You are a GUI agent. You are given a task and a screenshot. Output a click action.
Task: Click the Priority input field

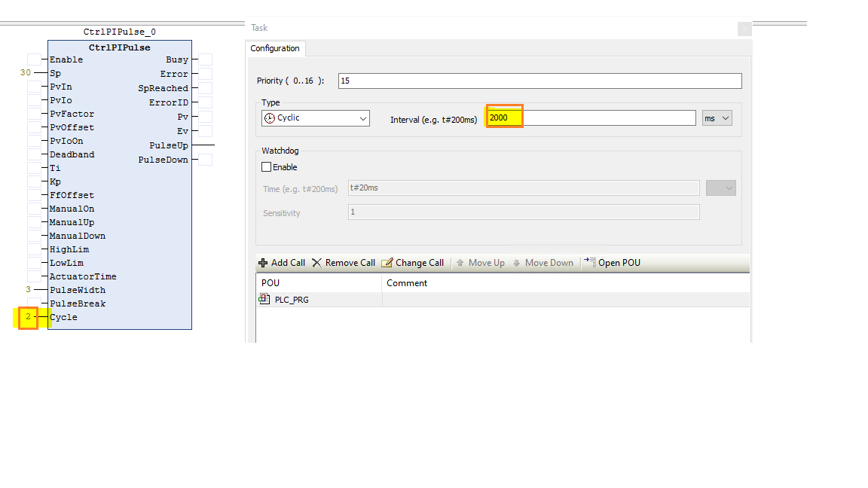(539, 81)
